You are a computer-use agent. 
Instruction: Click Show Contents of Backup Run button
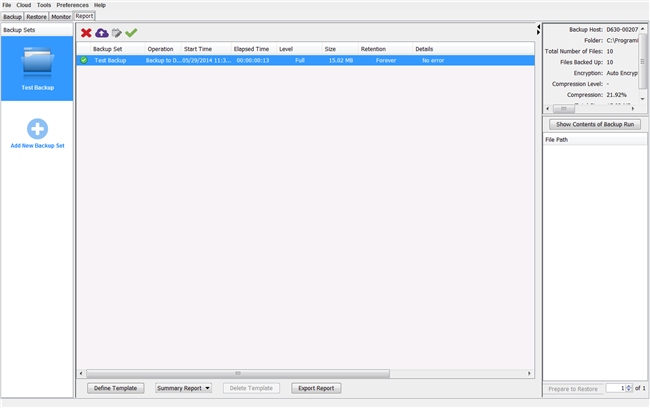(x=595, y=124)
